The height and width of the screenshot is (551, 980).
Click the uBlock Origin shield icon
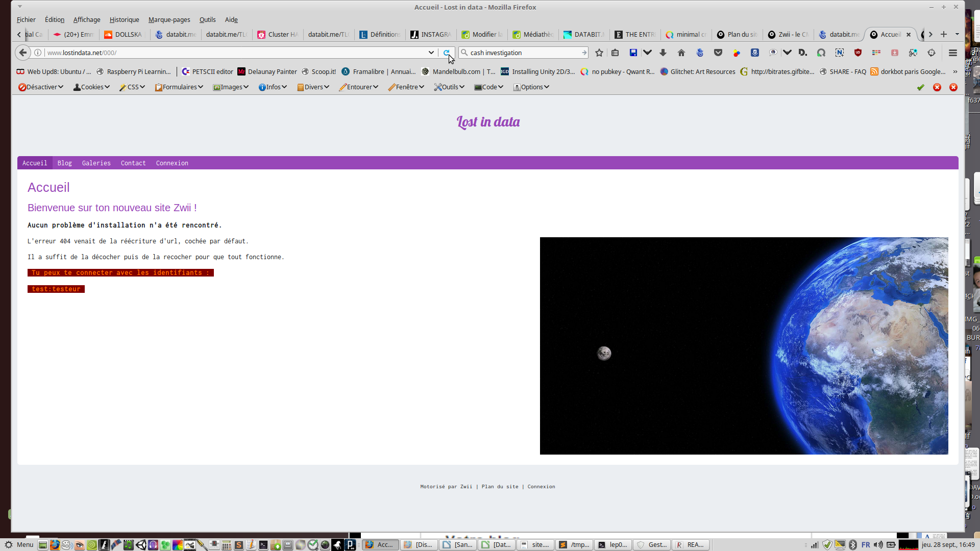tap(858, 53)
